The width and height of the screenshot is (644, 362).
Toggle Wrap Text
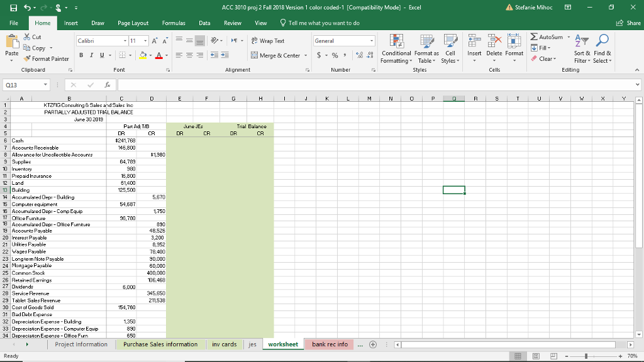click(x=267, y=41)
